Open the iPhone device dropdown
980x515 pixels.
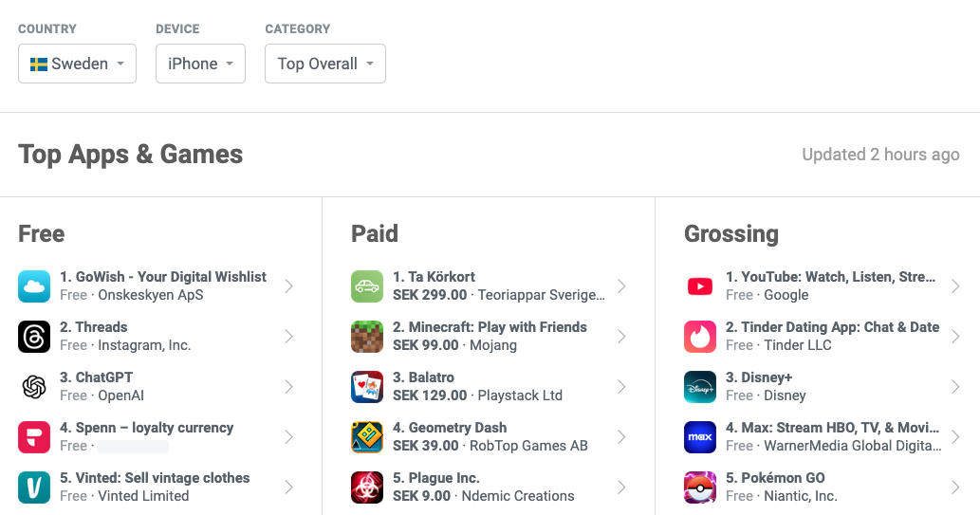(x=200, y=64)
